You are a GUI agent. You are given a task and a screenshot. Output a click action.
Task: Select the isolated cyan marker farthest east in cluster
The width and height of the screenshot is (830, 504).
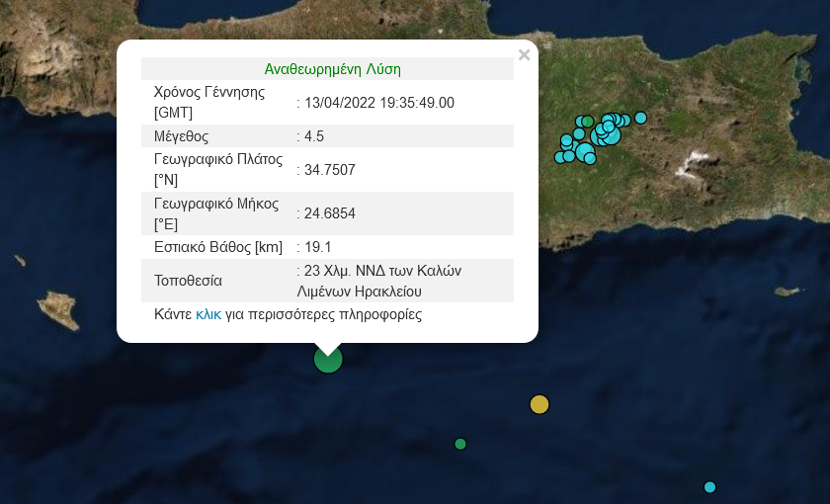[x=640, y=118]
